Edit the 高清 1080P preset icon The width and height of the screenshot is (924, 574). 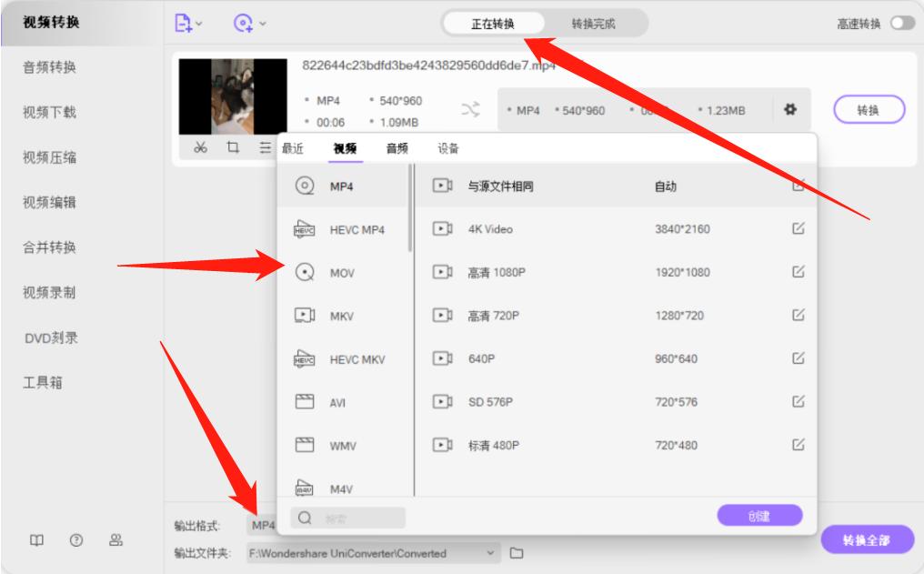coord(798,272)
